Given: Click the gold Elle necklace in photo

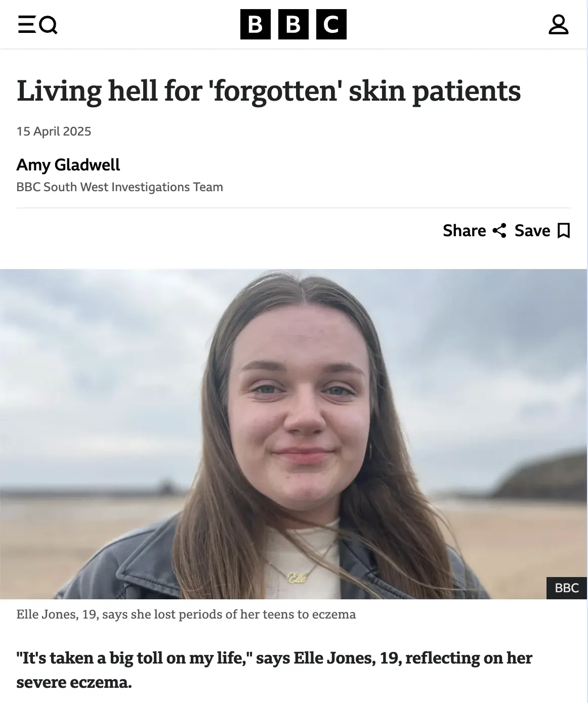Looking at the screenshot, I should 297,578.
